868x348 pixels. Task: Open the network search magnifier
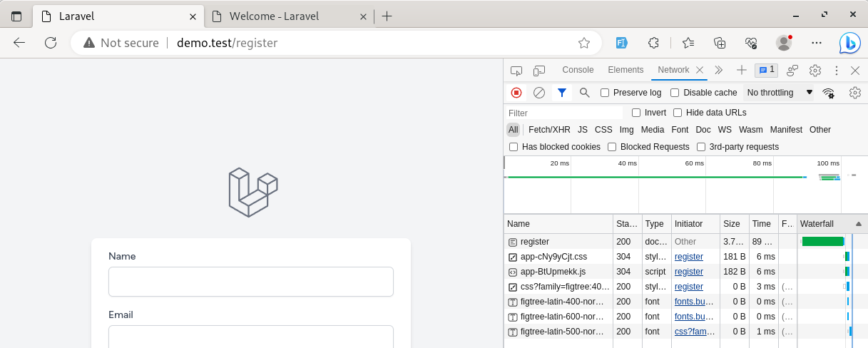tap(585, 93)
